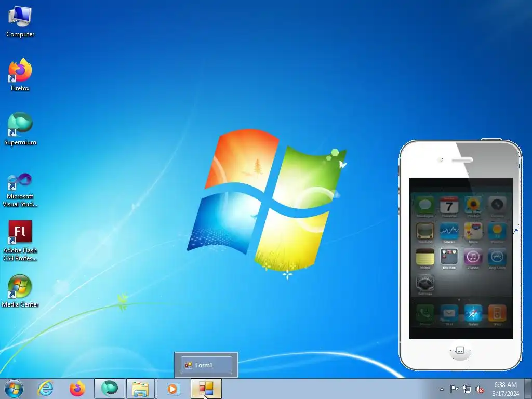The image size is (532, 399).
Task: Click the muted volume tray icon
Action: click(480, 389)
